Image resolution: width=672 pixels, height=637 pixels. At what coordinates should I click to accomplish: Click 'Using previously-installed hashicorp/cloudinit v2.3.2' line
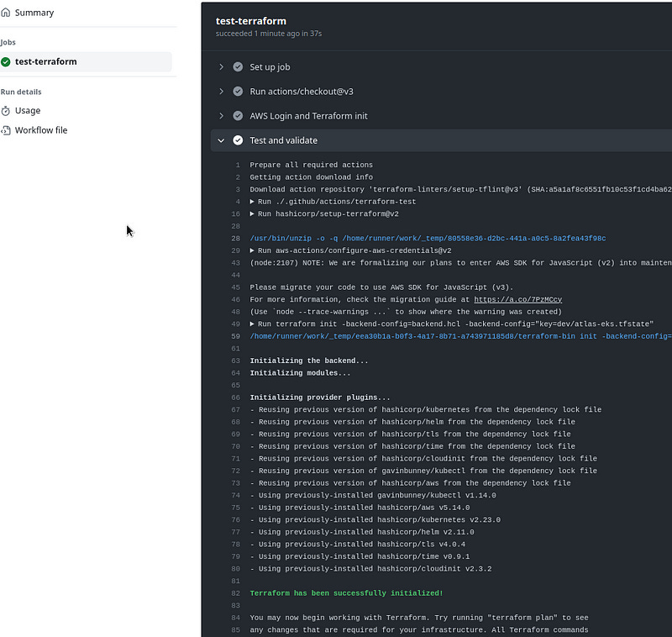[370, 568]
